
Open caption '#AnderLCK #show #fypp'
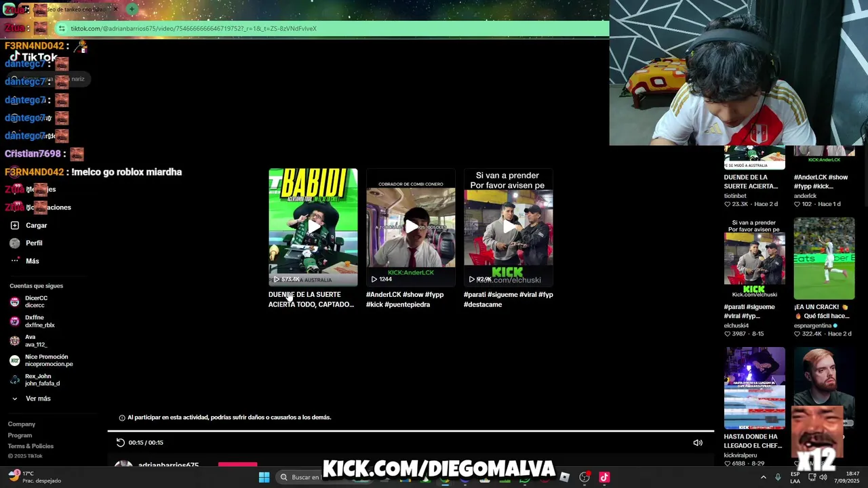pyautogui.click(x=405, y=300)
